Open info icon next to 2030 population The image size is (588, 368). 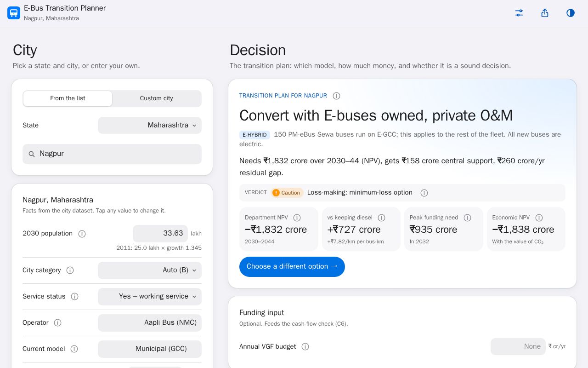pyautogui.click(x=82, y=234)
